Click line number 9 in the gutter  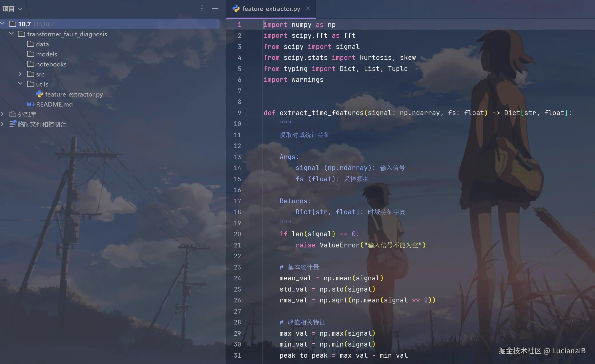239,113
